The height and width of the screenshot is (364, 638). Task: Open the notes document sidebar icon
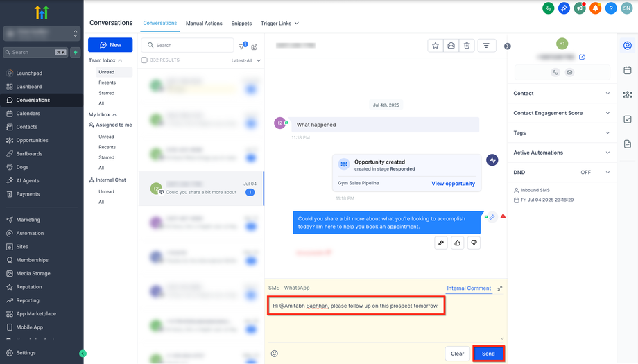click(628, 144)
